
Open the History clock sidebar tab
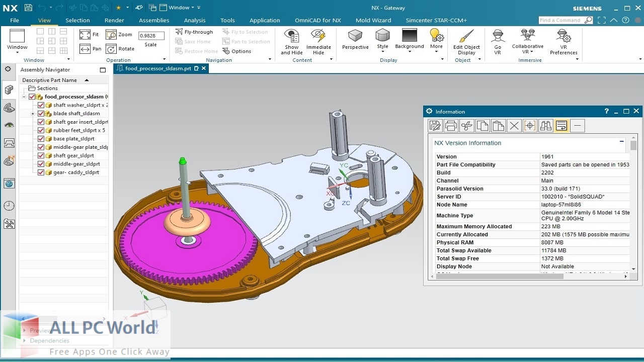(x=9, y=206)
